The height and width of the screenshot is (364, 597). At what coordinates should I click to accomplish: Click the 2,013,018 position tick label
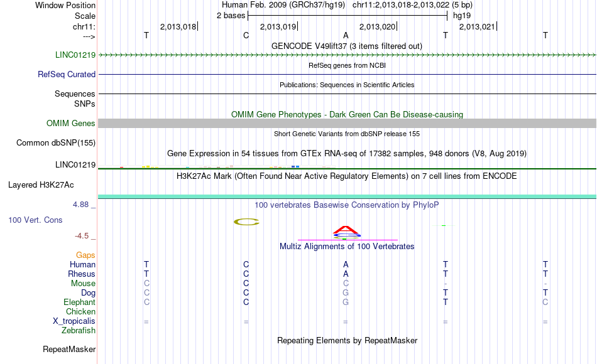coord(178,26)
